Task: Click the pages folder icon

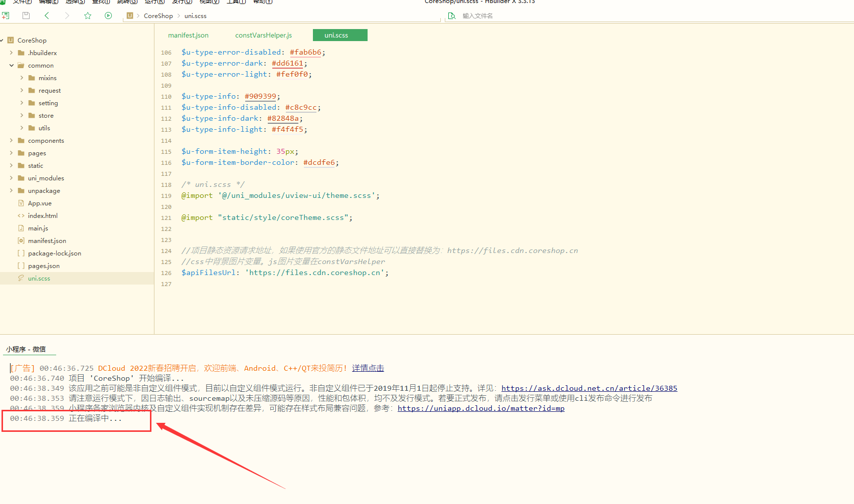Action: pos(21,153)
